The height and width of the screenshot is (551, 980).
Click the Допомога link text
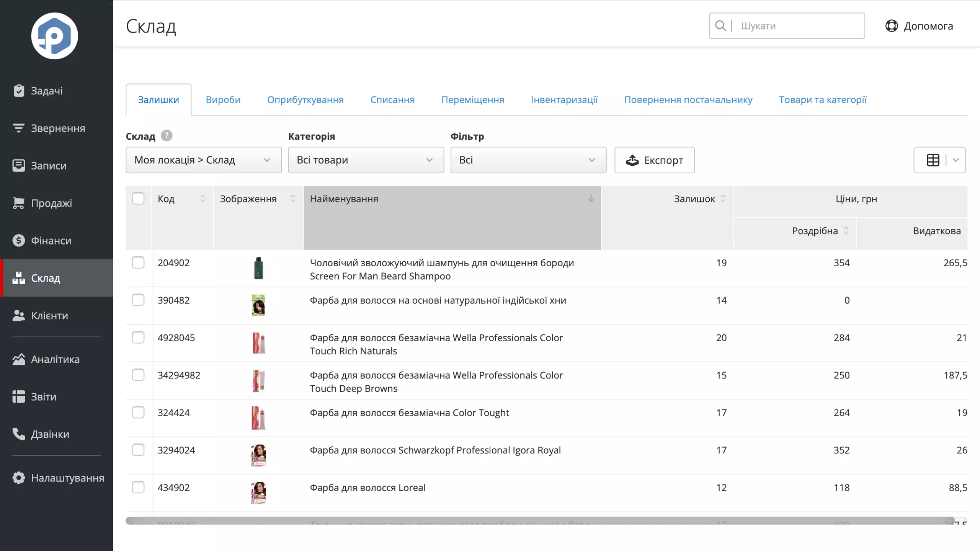coord(928,26)
